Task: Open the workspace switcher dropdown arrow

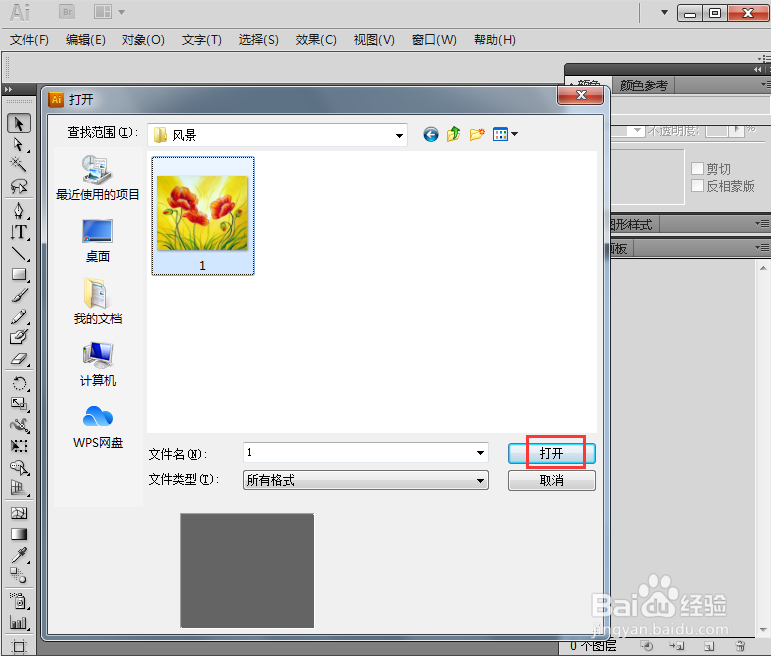Action: point(664,12)
